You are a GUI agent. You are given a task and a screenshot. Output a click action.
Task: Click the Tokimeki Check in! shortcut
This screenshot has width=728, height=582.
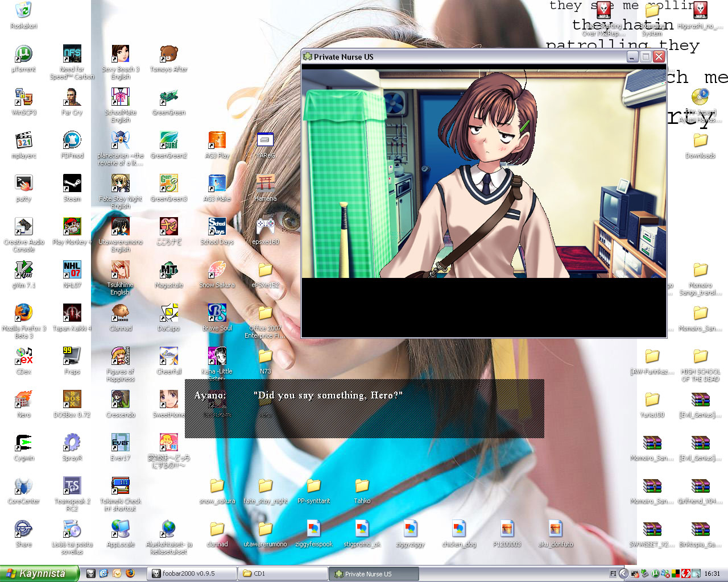[121, 486]
